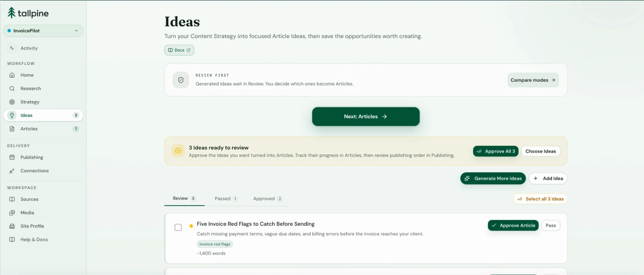Open Articles in the sidebar
Image resolution: width=644 pixels, height=275 pixels.
point(43,129)
